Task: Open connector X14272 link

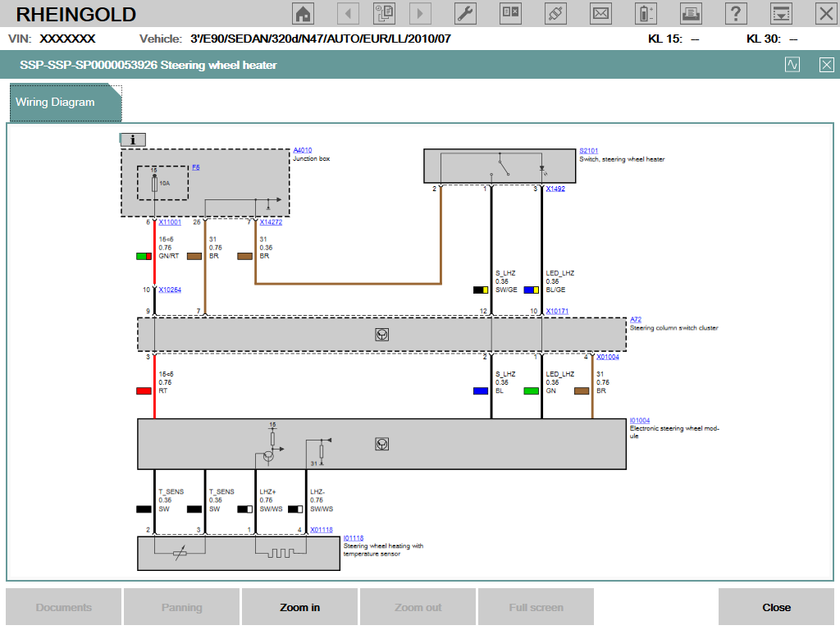Action: [271, 222]
